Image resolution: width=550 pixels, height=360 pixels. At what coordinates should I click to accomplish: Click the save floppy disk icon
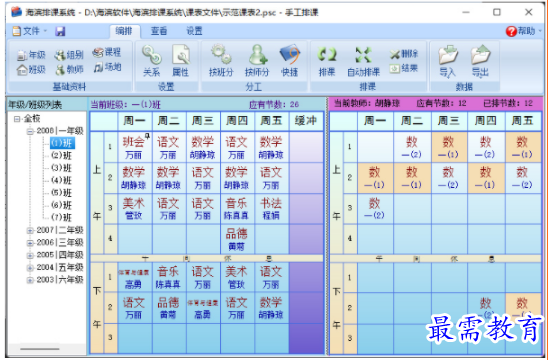coord(60,31)
